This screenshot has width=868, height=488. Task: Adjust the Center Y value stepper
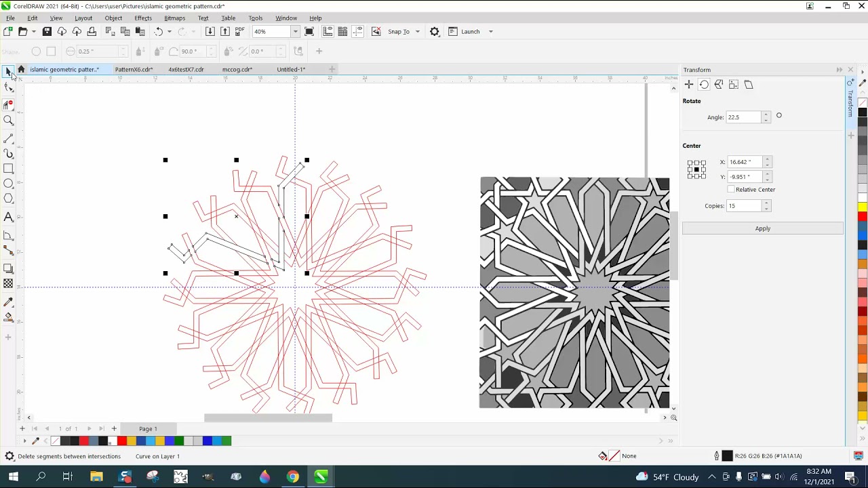767,177
